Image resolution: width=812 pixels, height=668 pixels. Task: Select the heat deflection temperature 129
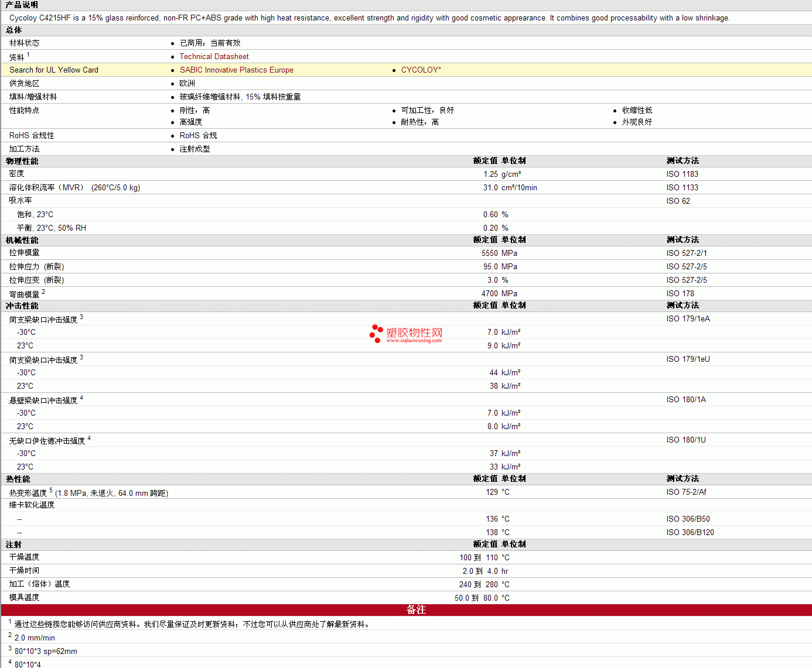point(492,492)
